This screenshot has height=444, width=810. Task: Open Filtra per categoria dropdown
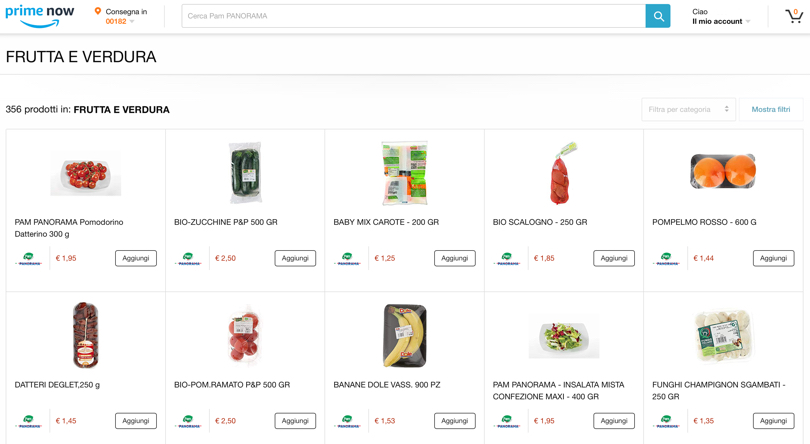click(688, 109)
